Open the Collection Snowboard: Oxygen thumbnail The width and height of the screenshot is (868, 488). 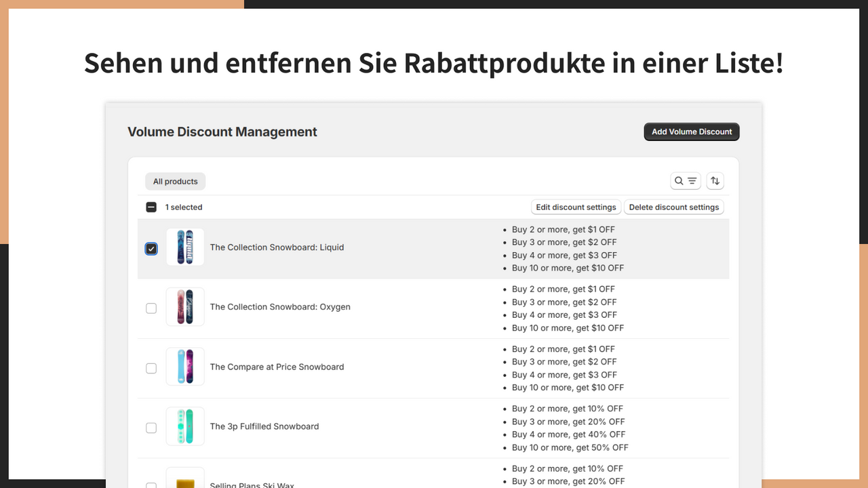pos(185,307)
